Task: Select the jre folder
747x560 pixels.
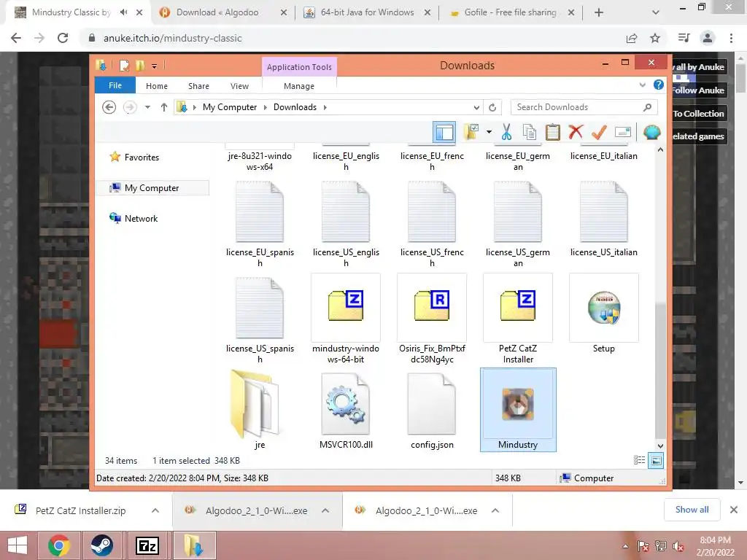Action: (260, 410)
